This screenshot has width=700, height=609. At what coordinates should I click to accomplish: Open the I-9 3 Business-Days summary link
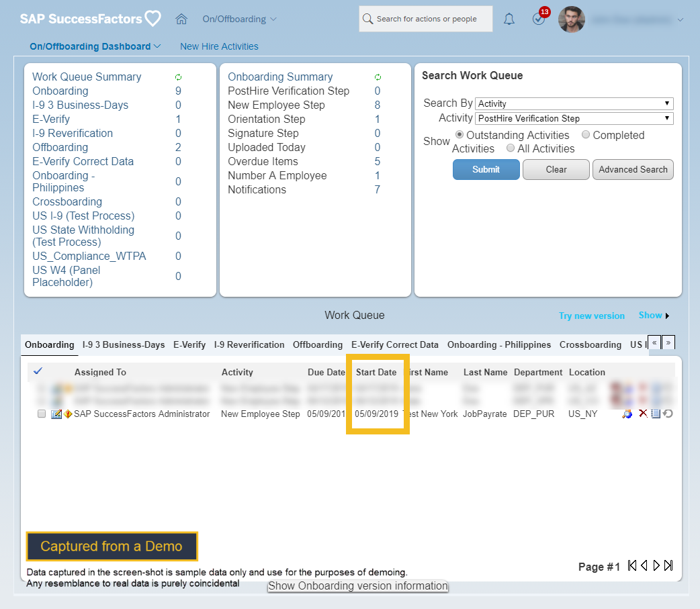point(81,105)
